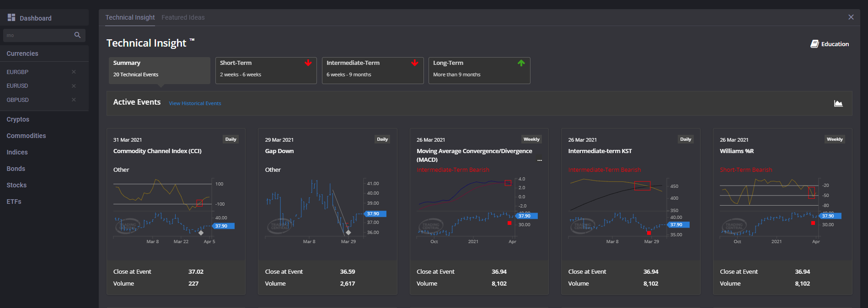This screenshot has width=868, height=308.
Task: Open the Education book icon
Action: point(814,44)
